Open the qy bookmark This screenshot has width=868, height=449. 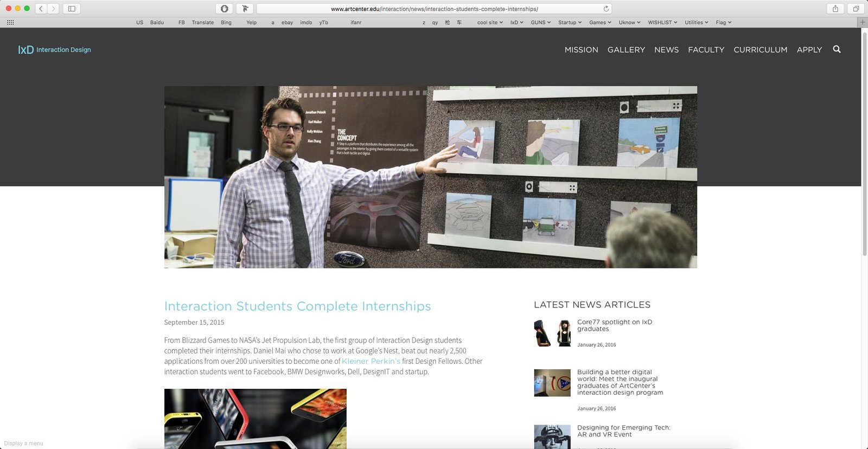tap(435, 22)
